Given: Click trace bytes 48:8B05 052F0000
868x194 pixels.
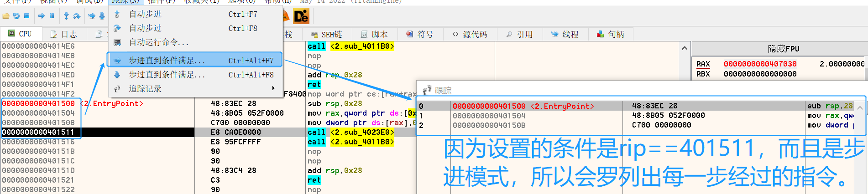Looking at the screenshot, I should tap(668, 116).
